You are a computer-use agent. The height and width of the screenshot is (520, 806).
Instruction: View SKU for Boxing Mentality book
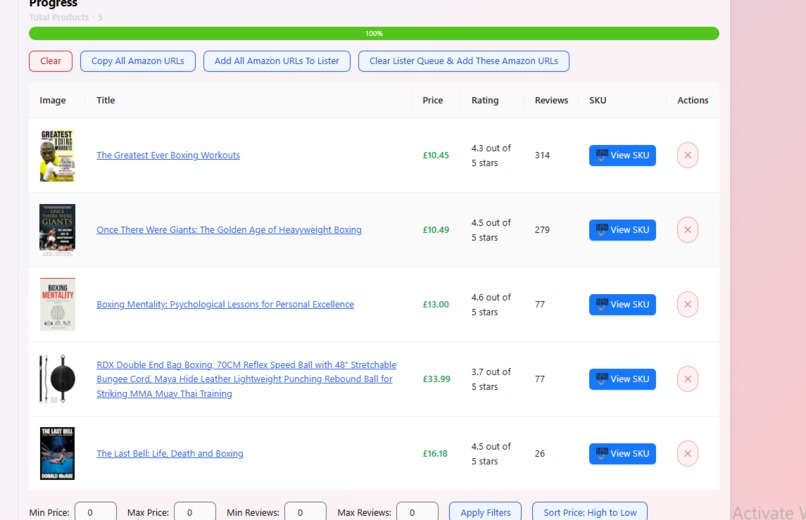coord(622,304)
